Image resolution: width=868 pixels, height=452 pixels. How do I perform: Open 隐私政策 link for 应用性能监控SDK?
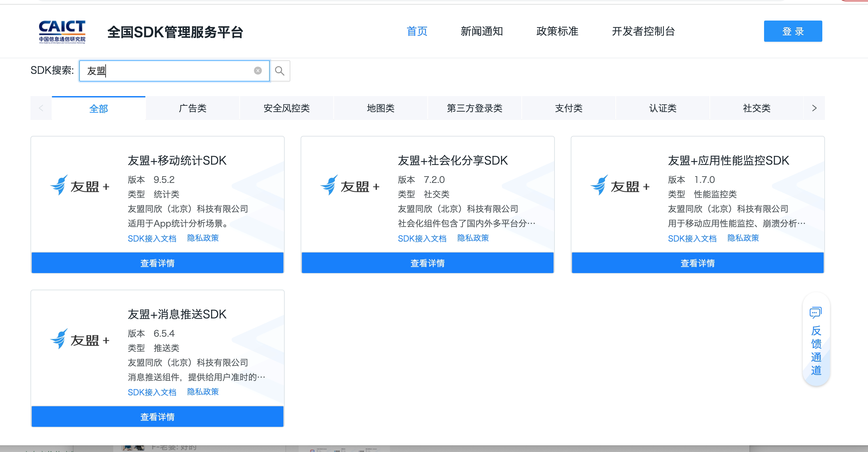(743, 238)
